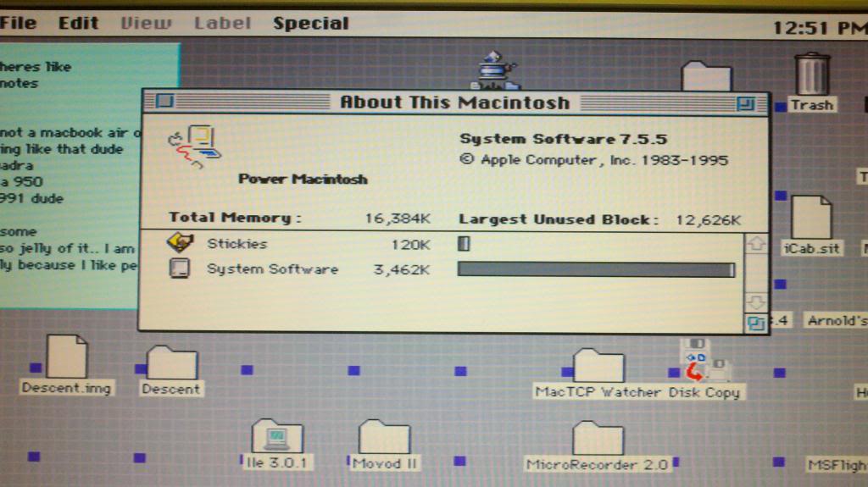Click the '16,384K' total memory value

(x=398, y=219)
